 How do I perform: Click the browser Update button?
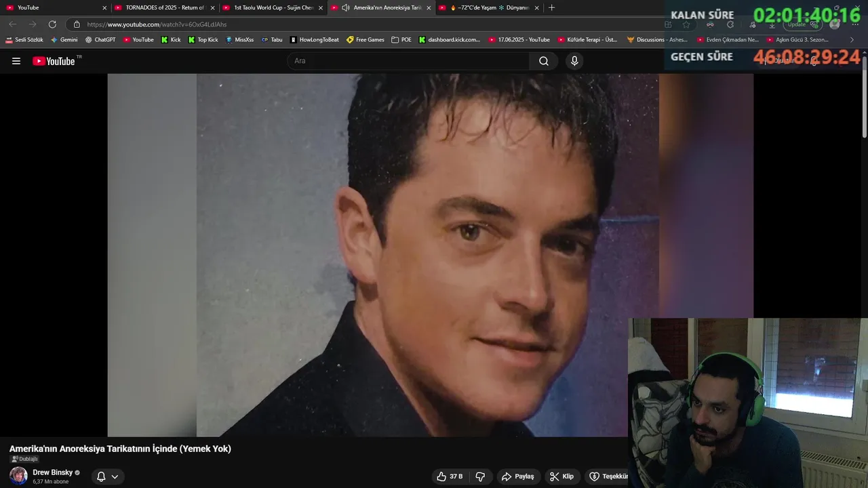click(804, 24)
